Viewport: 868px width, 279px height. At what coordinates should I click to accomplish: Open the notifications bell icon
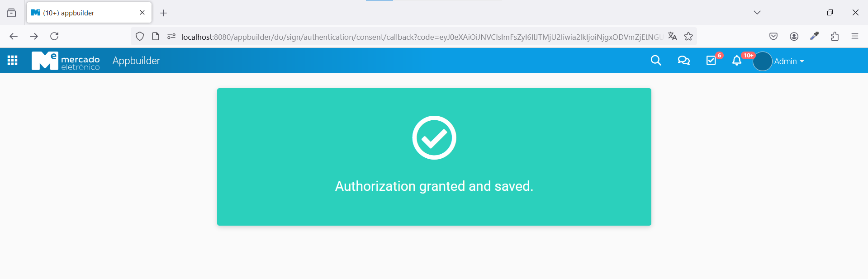click(x=737, y=61)
